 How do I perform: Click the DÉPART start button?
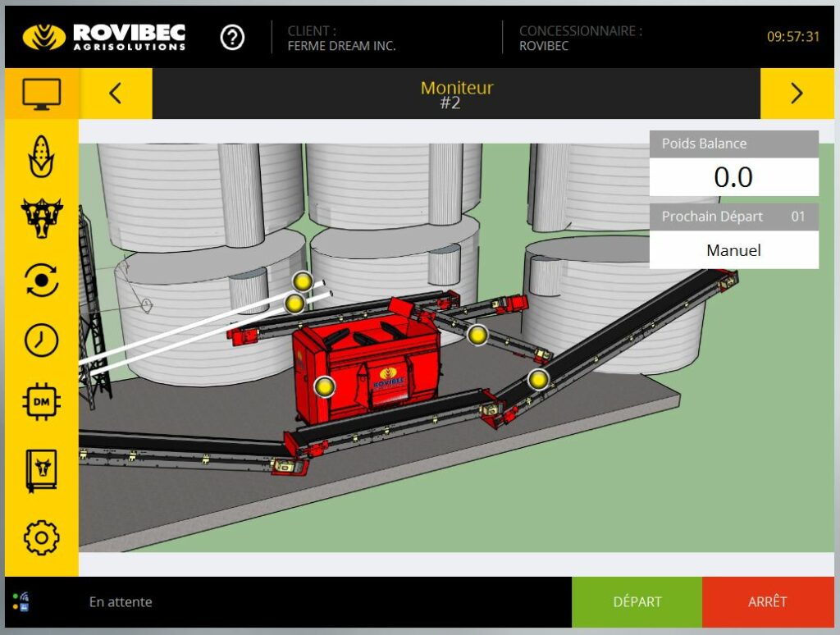point(637,602)
